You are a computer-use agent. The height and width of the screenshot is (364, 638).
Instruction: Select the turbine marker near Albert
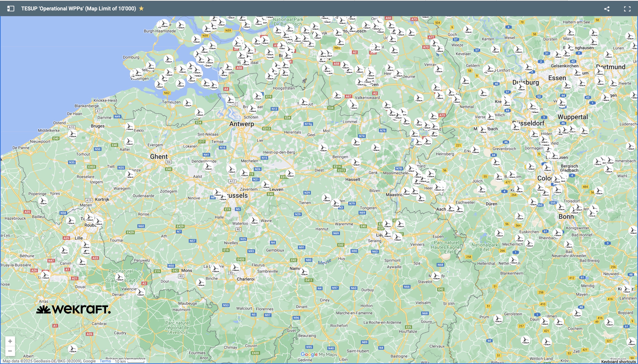click(72, 349)
